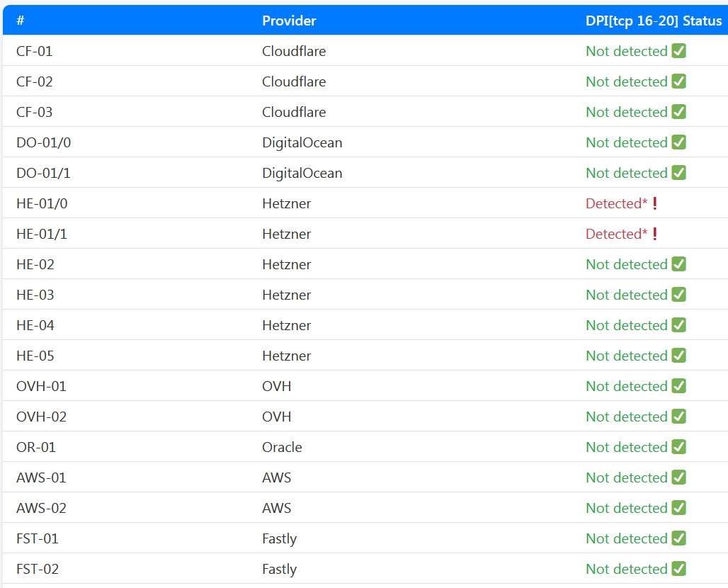Select the 'HE-01/1' identifier cell
728x588 pixels.
click(x=42, y=234)
